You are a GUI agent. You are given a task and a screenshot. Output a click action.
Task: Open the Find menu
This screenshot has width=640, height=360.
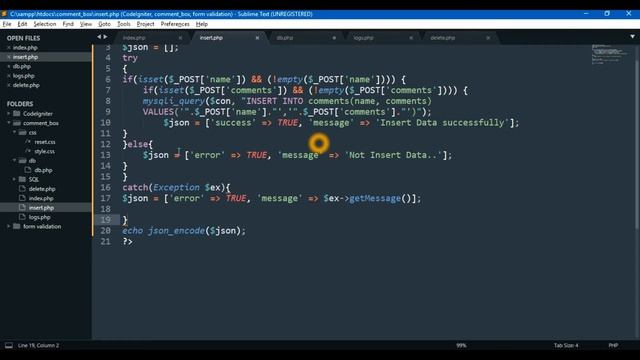(x=68, y=24)
